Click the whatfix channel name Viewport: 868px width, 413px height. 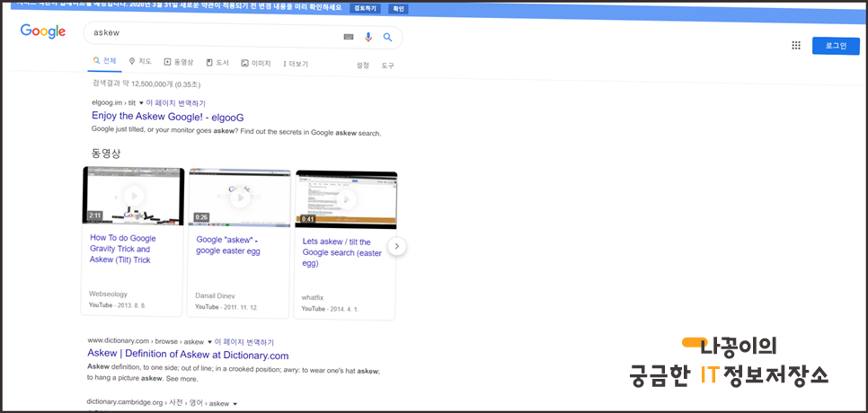312,297
